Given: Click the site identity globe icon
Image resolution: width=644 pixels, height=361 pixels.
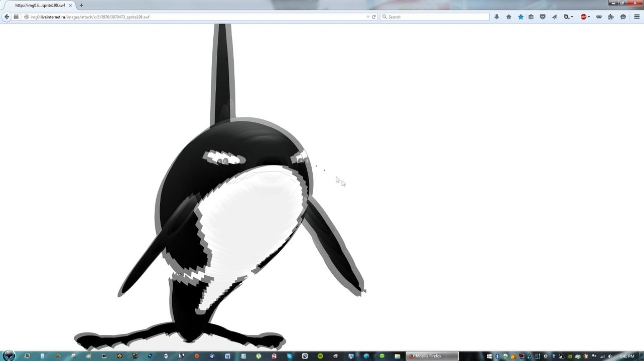Looking at the screenshot, I should click(26, 17).
